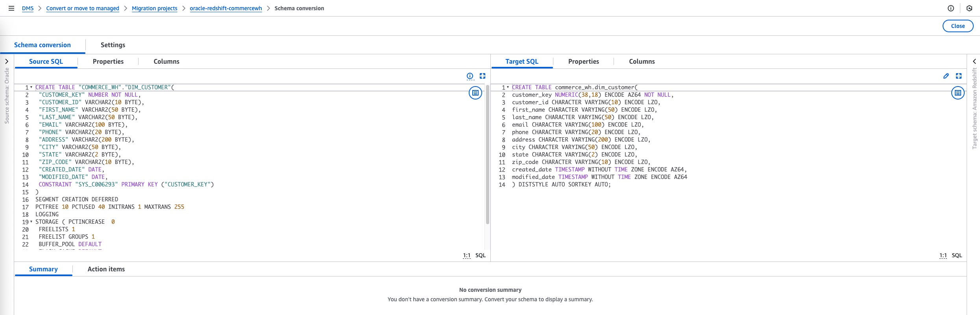Screen dimensions: 980x315
Task: Fold CREATE TABLE block in Target SQL
Action: tap(508, 87)
